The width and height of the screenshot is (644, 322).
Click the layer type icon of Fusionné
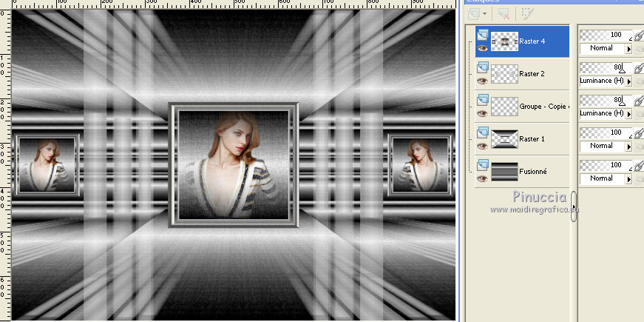coord(483,165)
